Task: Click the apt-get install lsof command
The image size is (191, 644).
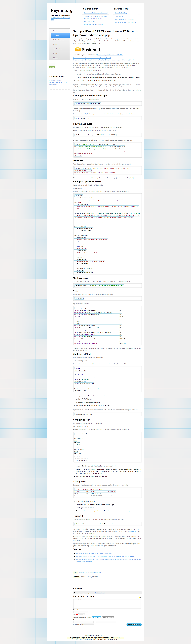Action: [x=82, y=118]
